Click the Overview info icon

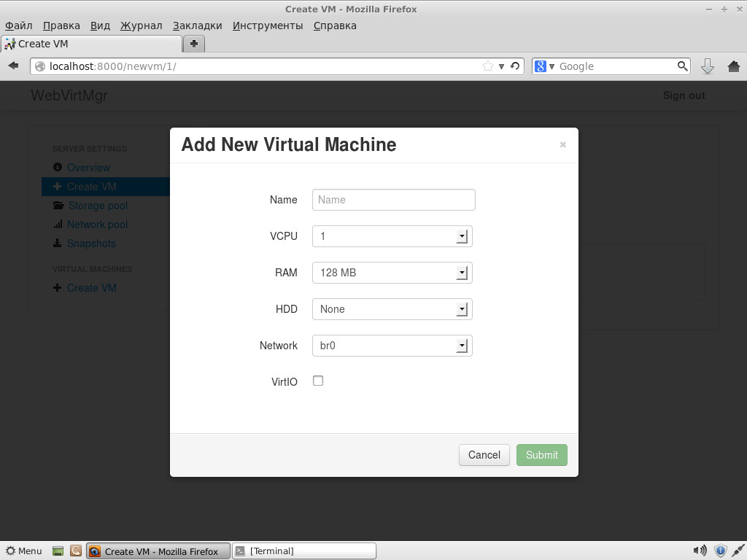point(58,167)
